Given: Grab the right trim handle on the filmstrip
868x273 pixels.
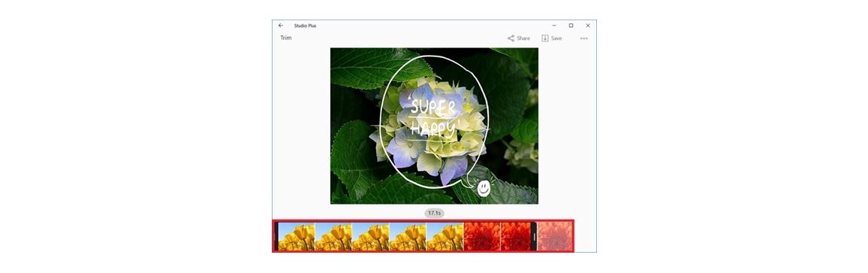Looking at the screenshot, I should [x=534, y=236].
